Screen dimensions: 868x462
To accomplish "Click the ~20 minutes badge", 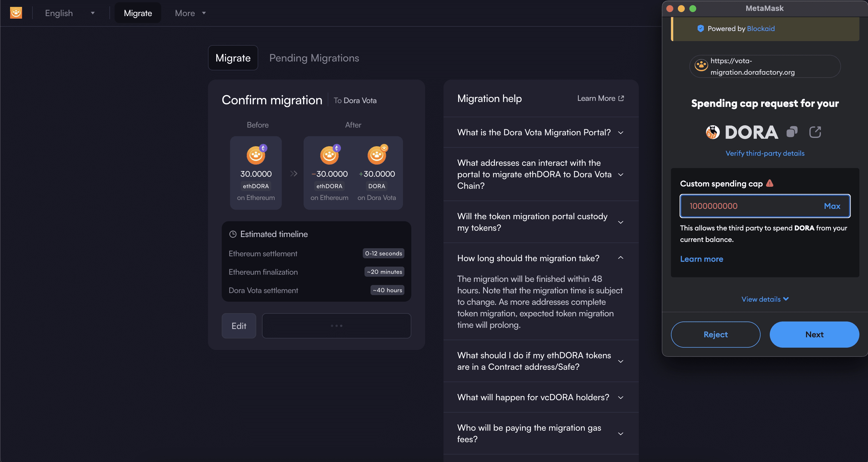I will click(385, 272).
